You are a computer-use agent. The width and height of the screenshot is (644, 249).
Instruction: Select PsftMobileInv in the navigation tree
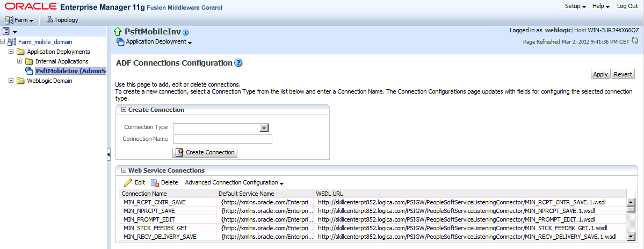71,71
